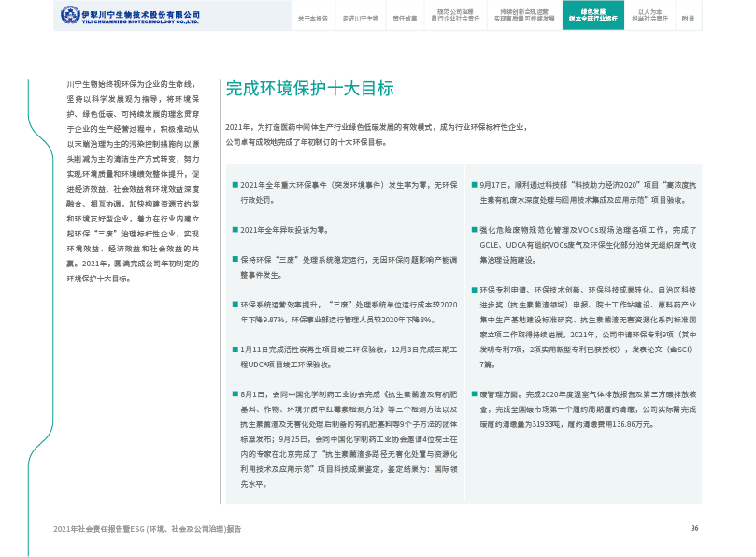This screenshot has height=557, width=756.
Task: Click the green bullet before 2021年全年异味投诉为零
Action: click(x=235, y=229)
